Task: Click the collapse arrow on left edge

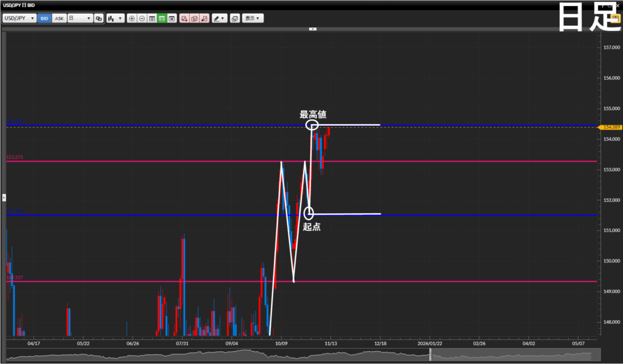Action: (x=4, y=197)
